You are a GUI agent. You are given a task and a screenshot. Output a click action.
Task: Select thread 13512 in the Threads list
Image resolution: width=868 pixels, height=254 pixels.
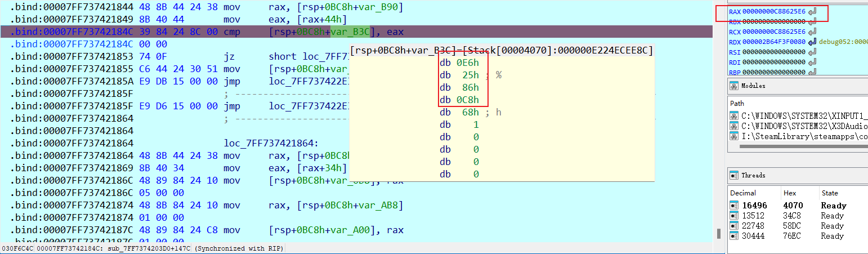[754, 216]
